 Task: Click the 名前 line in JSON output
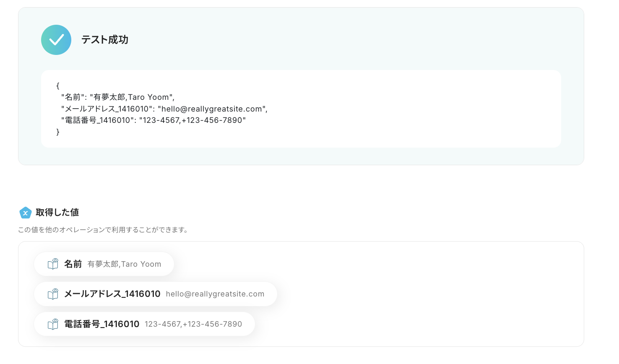[x=117, y=97]
